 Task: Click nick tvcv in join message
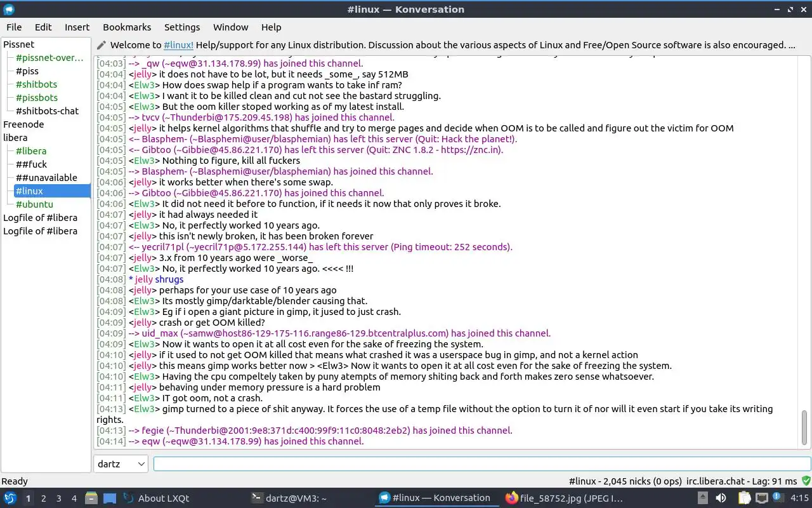(150, 117)
